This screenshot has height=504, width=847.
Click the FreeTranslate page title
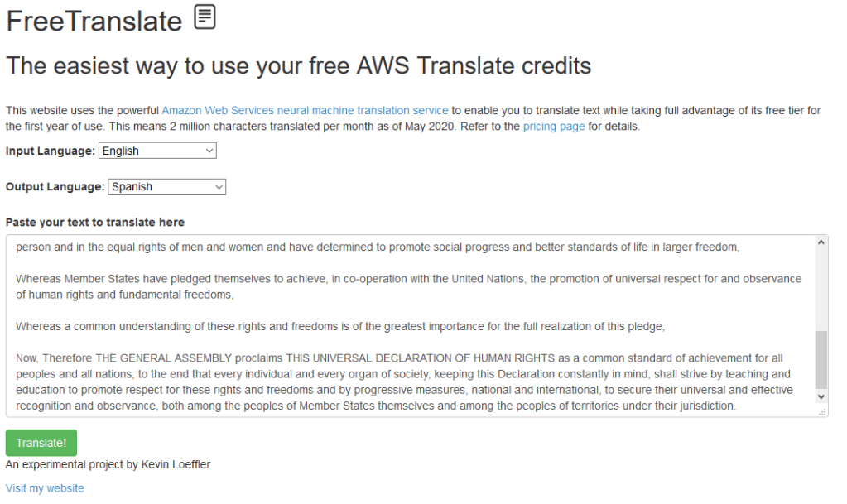point(94,21)
